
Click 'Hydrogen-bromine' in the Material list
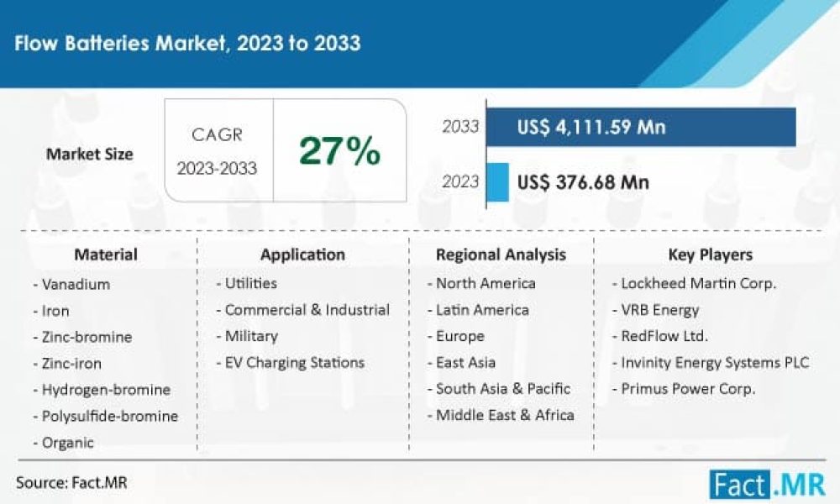point(106,390)
